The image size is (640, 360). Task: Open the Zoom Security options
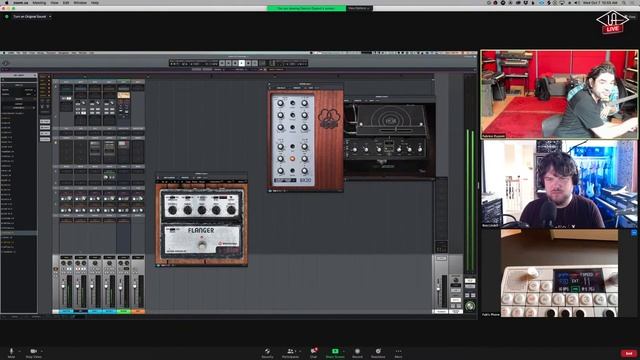[x=267, y=353]
